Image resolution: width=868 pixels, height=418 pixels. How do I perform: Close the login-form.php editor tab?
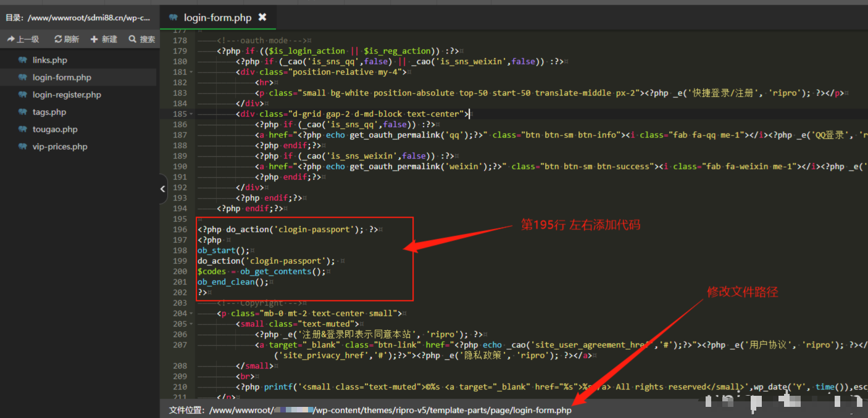coord(262,17)
